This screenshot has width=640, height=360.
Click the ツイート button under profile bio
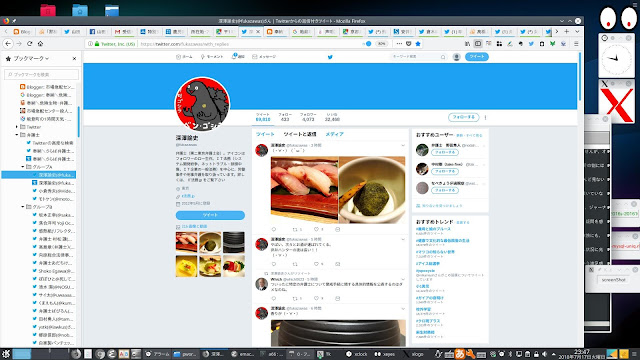tap(210, 215)
